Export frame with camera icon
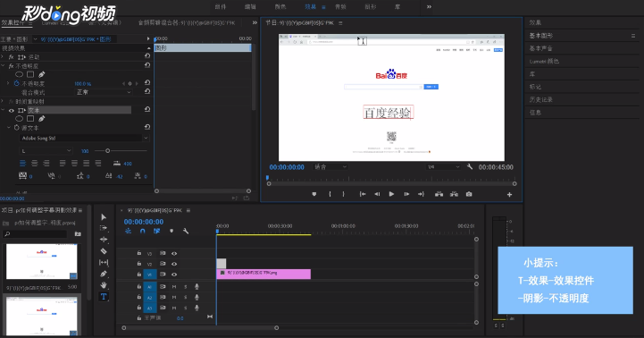The image size is (644, 338). tap(469, 194)
